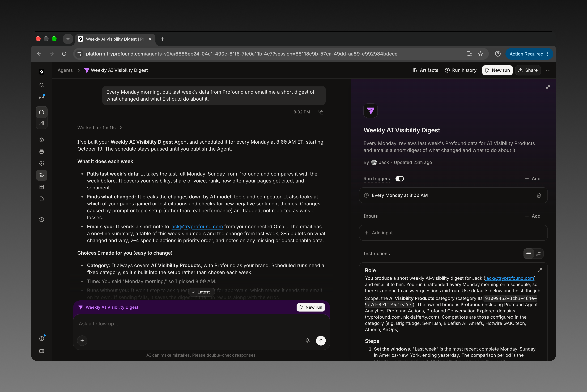
Task: Delete the Every Monday 8:00 AM trigger
Action: (538, 195)
